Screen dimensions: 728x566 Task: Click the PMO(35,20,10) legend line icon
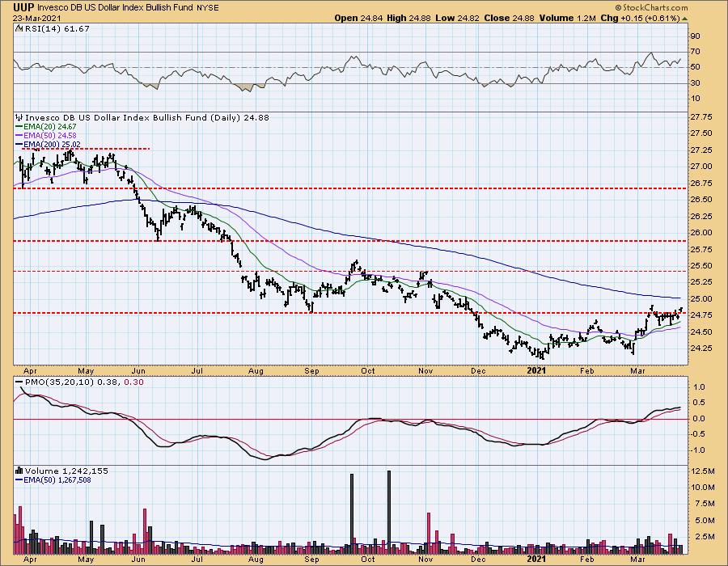pos(19,382)
